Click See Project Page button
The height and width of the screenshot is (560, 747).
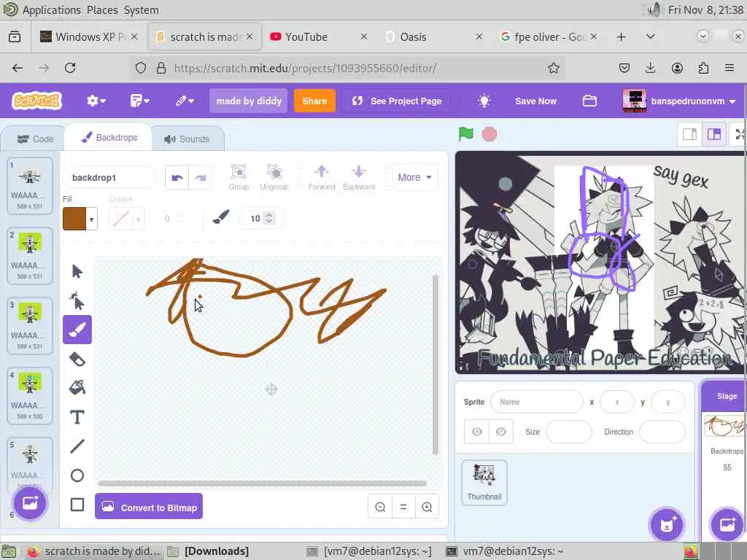(397, 101)
